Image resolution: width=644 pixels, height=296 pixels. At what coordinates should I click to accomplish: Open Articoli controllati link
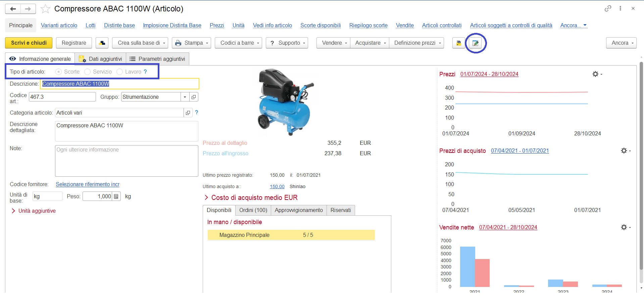pos(442,25)
